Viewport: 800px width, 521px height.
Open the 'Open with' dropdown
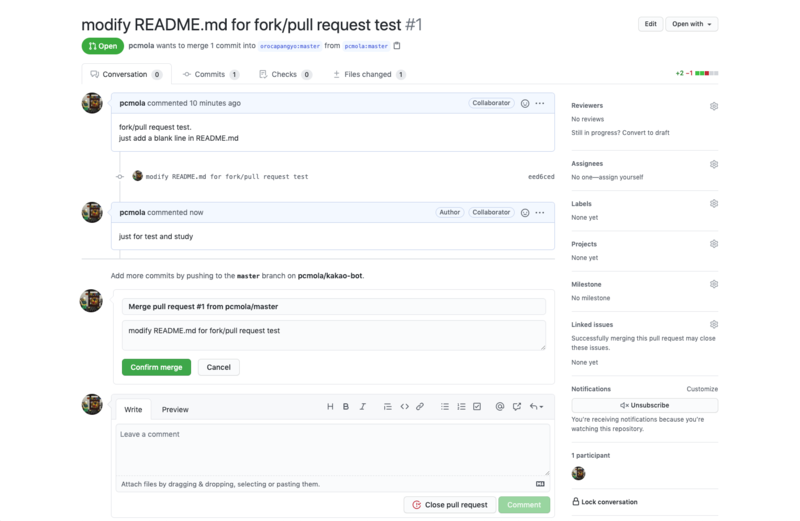tap(691, 24)
